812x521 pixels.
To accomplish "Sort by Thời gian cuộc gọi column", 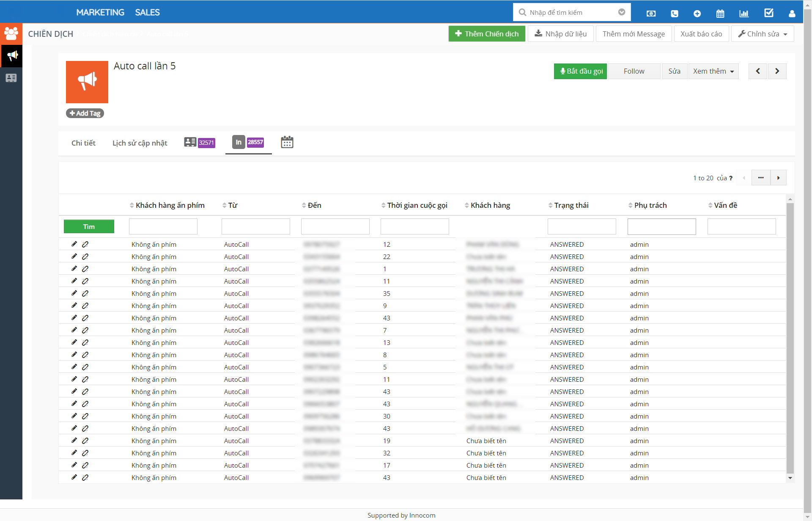I will (x=414, y=205).
